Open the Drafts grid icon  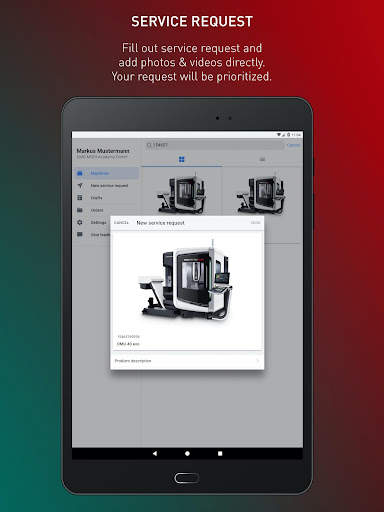click(x=80, y=198)
